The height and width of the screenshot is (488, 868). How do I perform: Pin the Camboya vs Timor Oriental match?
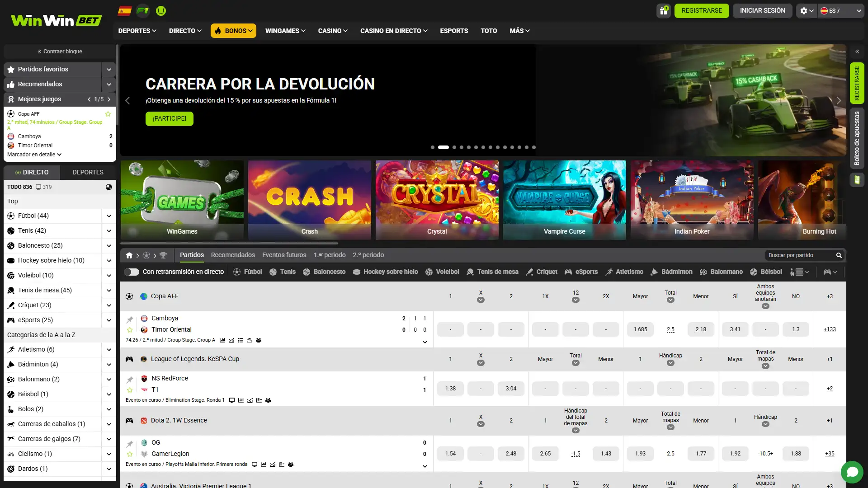(130, 319)
